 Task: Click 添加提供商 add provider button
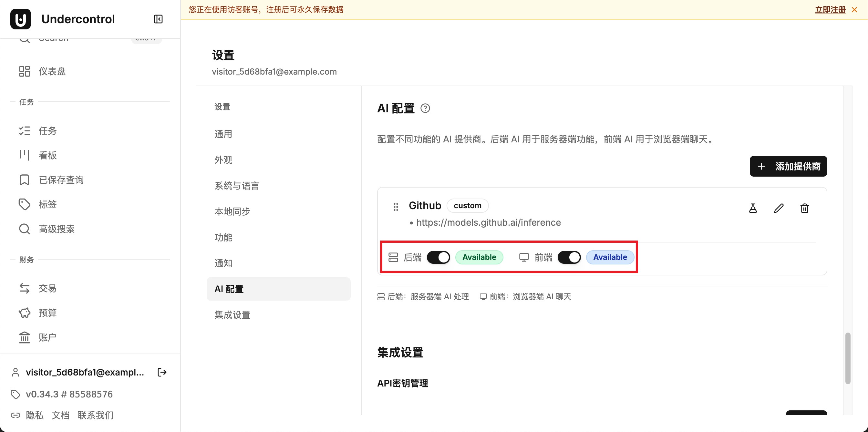point(788,166)
